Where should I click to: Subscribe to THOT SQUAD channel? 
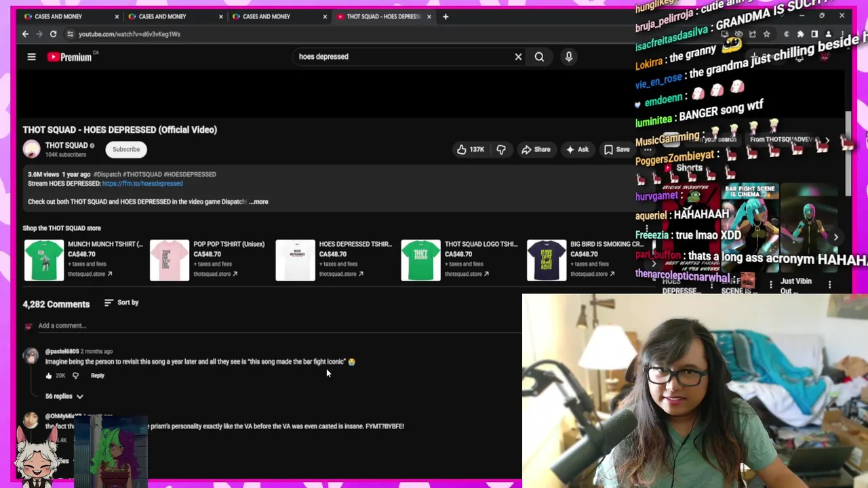(126, 149)
